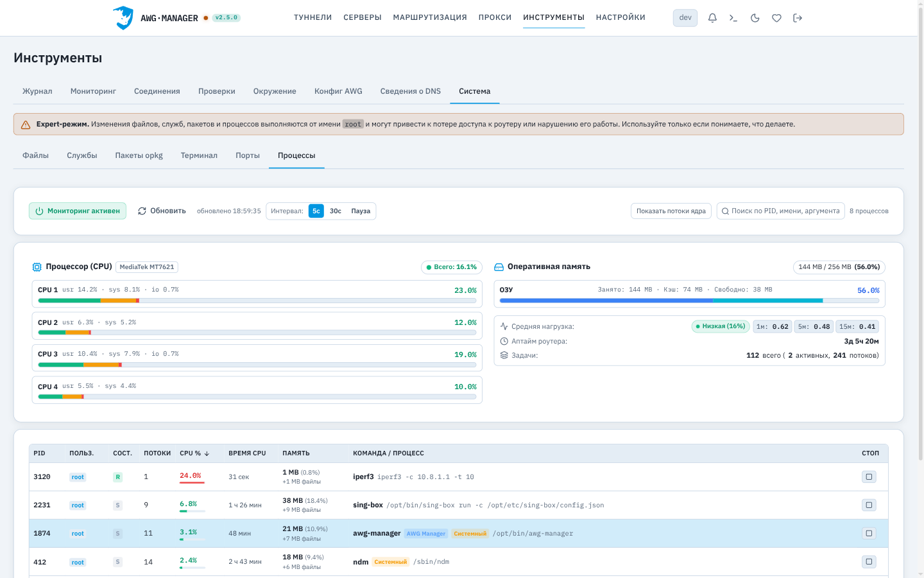Open the Сведения о DNS tab

(411, 91)
